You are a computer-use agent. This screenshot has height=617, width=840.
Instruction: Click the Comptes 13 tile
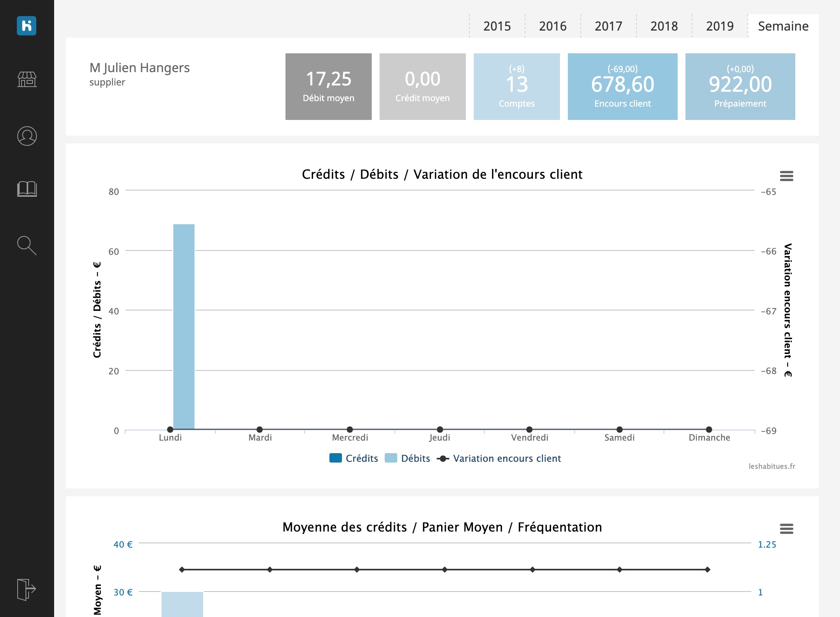tap(517, 87)
